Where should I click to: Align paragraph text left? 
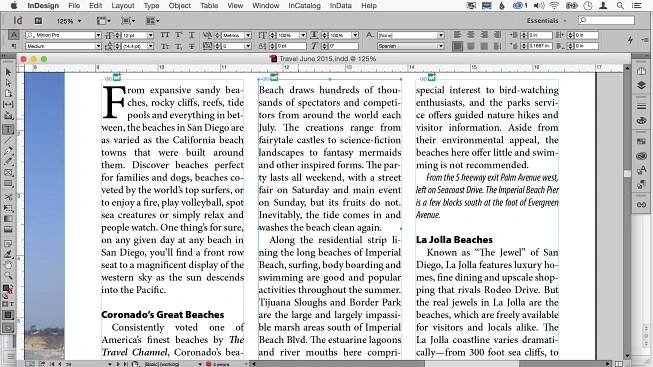(x=458, y=35)
